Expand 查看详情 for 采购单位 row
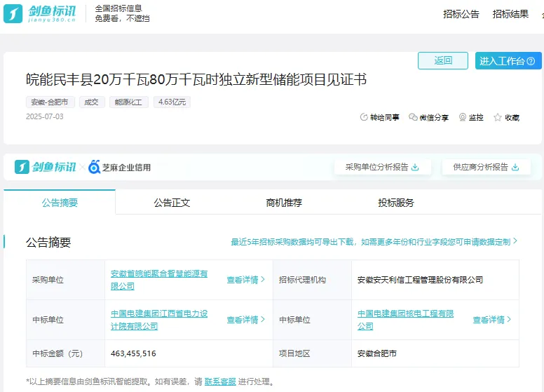This screenshot has height=392, width=544. 245,280
